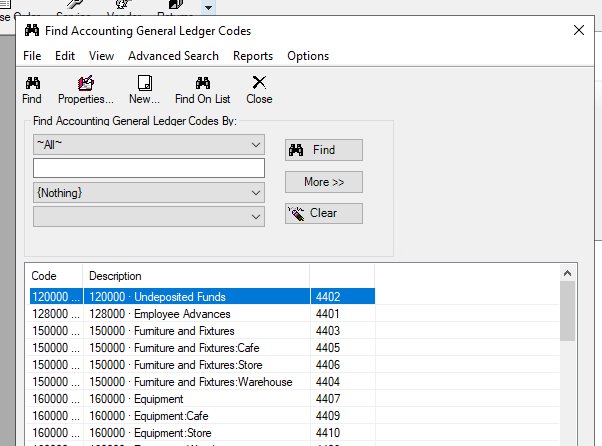Expand the {Nothing} dropdown
The image size is (602, 446).
click(x=256, y=193)
